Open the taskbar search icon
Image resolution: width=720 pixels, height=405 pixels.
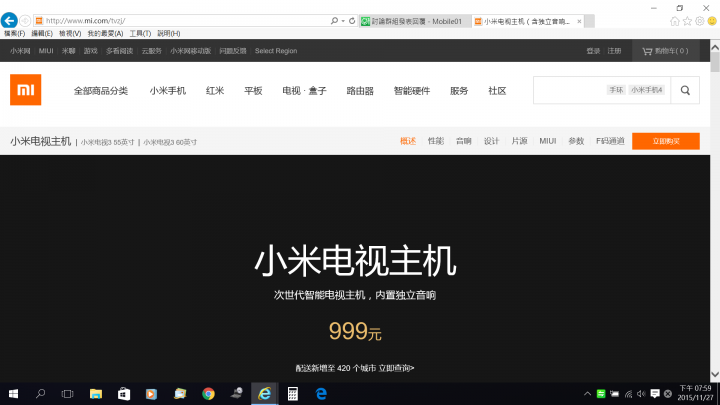click(x=40, y=394)
